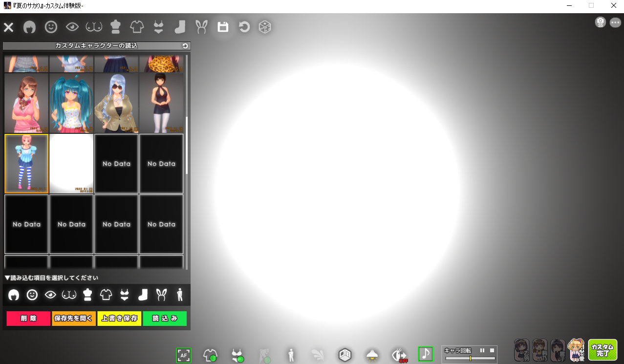Toggle loading of body torso data

point(88,295)
